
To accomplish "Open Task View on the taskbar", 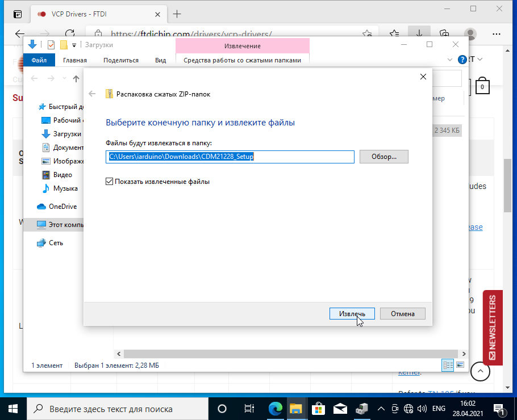I will 249,409.
